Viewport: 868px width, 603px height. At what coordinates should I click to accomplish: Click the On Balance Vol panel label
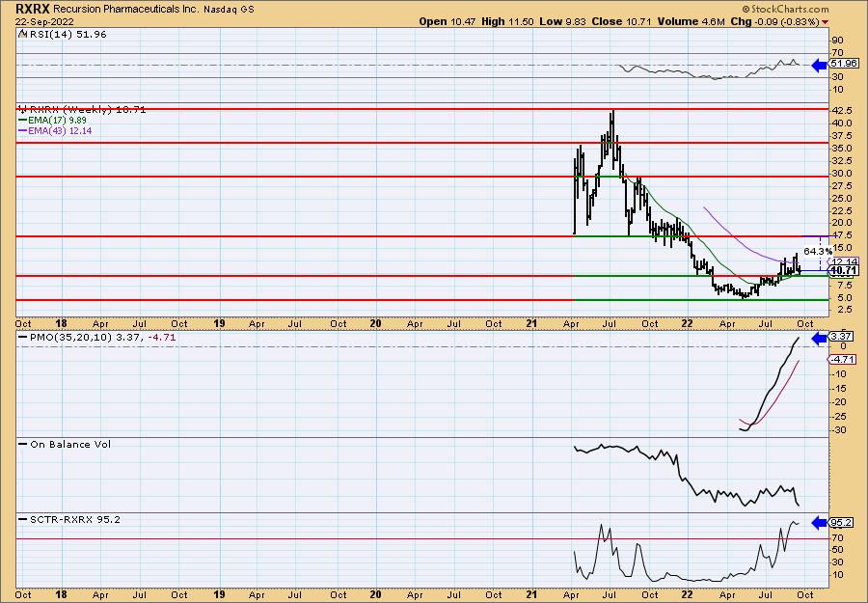click(70, 444)
